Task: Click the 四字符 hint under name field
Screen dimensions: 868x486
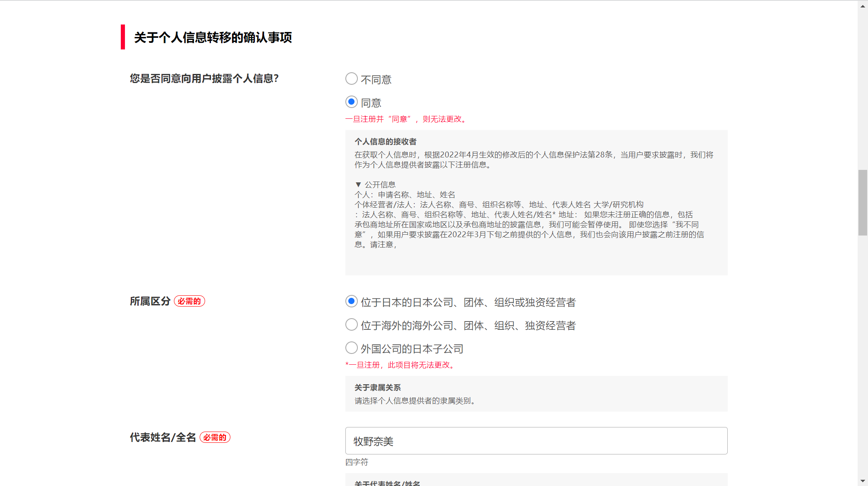Action: (x=357, y=462)
